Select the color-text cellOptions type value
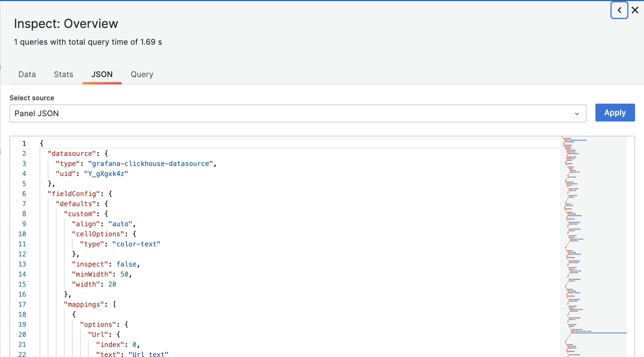 pyautogui.click(x=136, y=244)
